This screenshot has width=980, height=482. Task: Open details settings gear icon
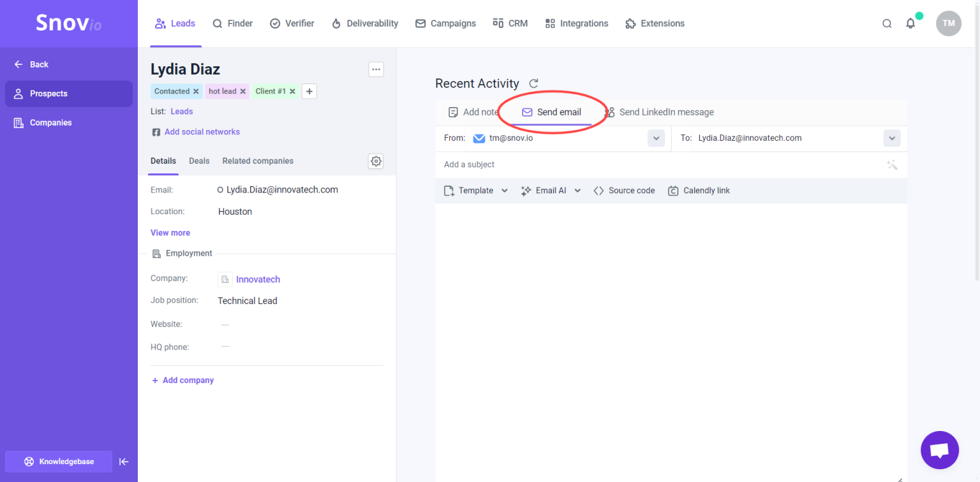click(376, 161)
